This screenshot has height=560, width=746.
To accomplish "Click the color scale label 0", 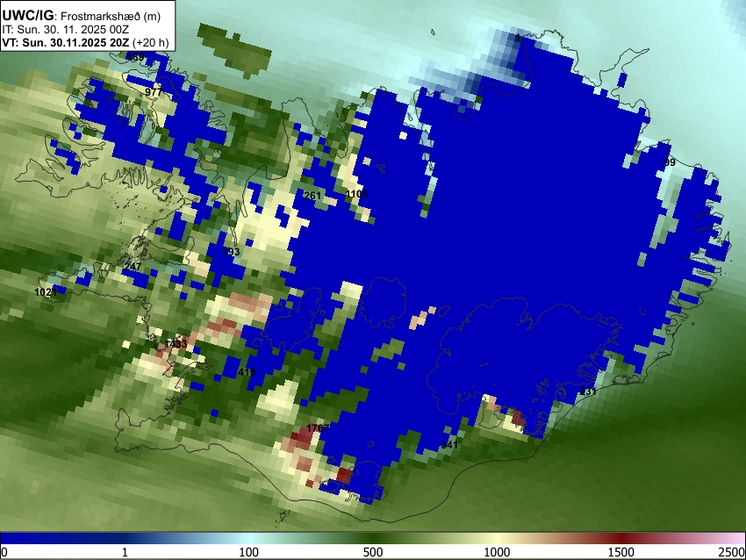I will [4, 552].
